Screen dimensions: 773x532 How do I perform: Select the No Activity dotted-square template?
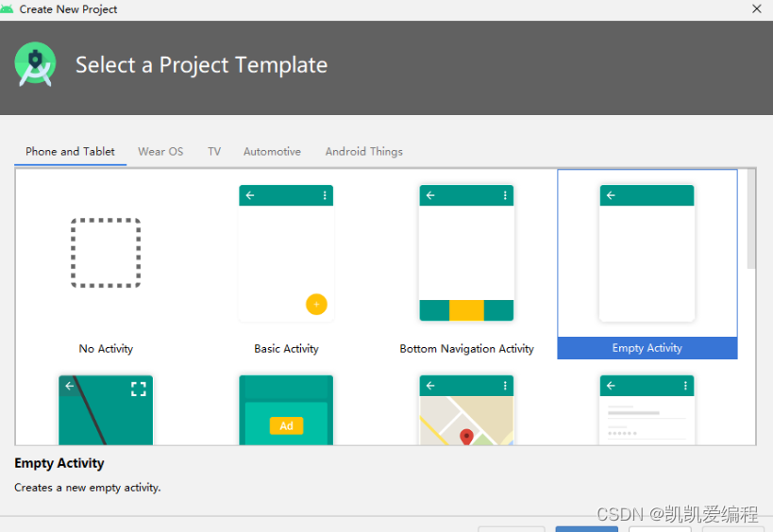tap(106, 253)
